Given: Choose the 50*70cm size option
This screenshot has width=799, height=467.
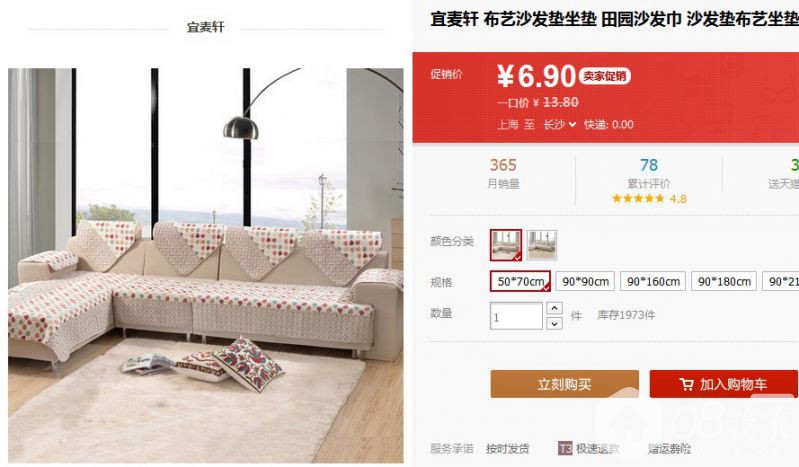Looking at the screenshot, I should 520,281.
